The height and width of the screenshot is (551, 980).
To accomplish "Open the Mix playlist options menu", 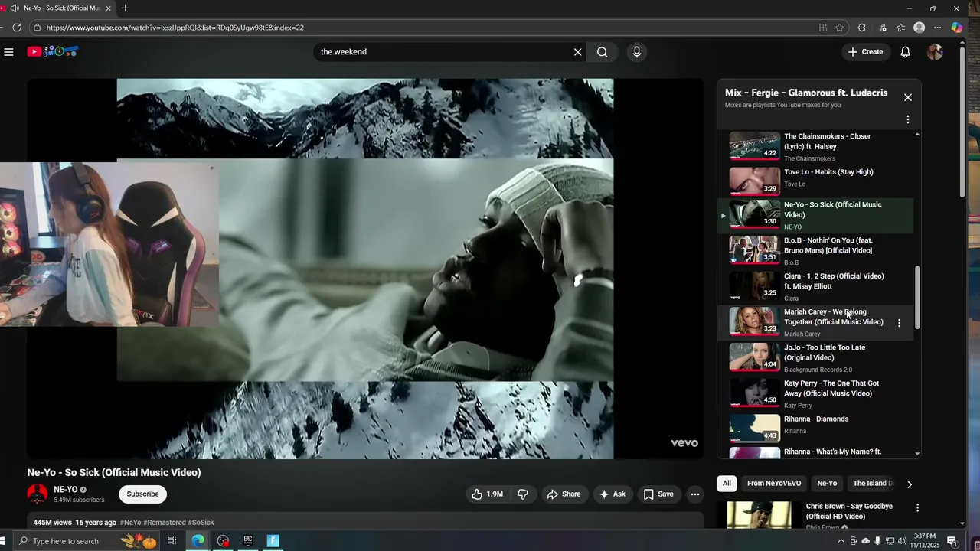I will (x=908, y=119).
